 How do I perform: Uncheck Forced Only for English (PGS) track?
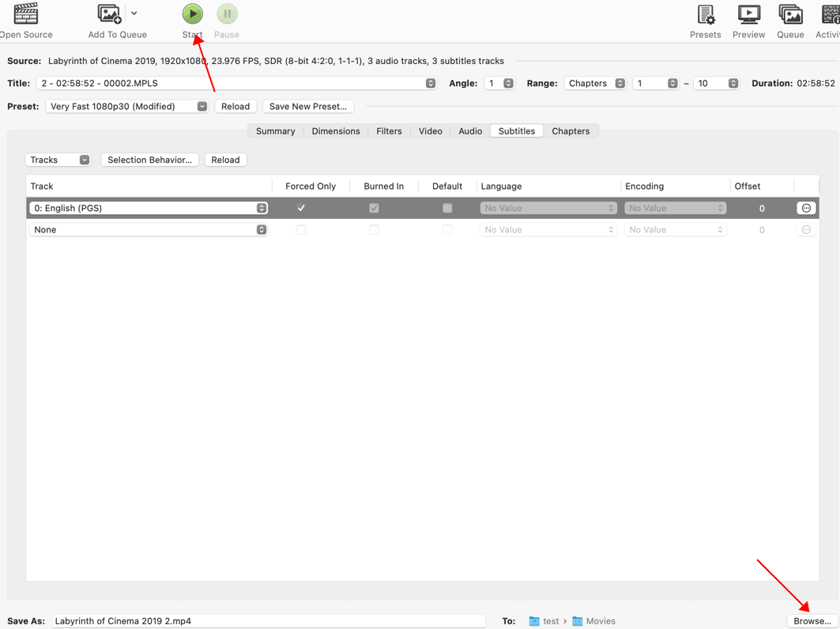pyautogui.click(x=301, y=208)
